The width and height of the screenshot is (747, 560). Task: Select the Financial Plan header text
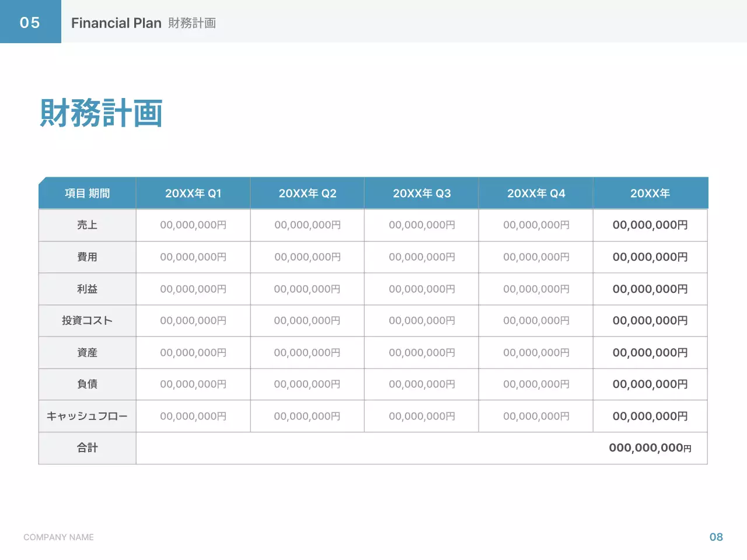(x=116, y=23)
